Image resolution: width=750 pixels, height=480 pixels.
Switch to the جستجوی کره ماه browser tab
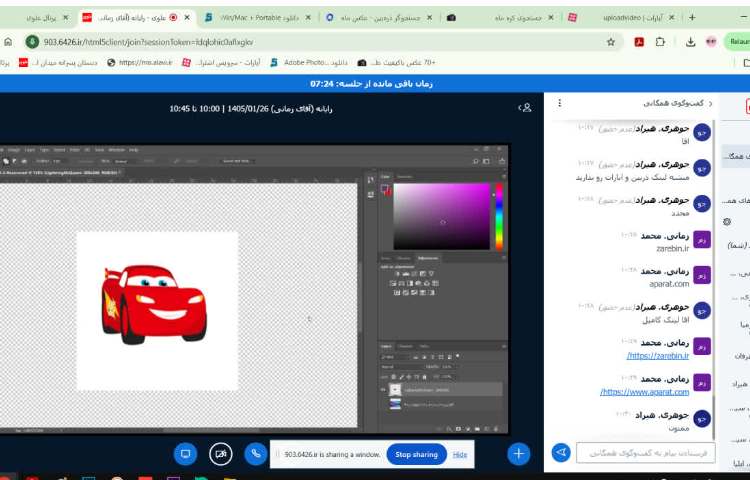tap(501, 18)
